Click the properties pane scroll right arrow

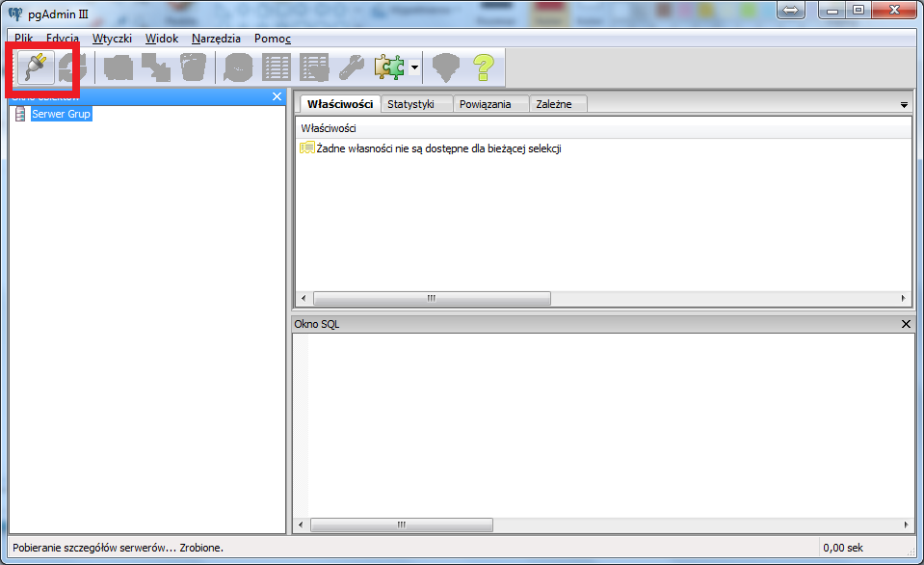click(904, 299)
